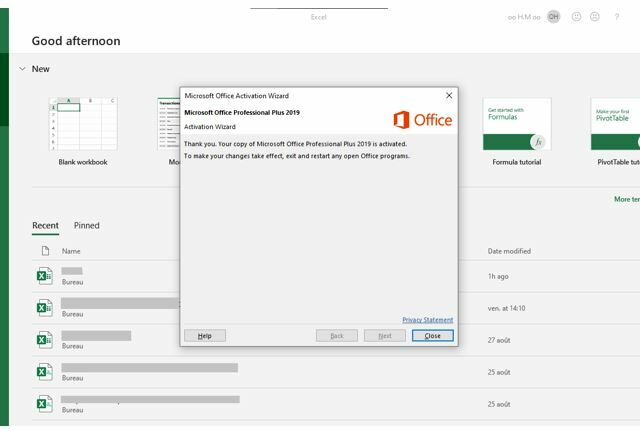This screenshot has width=640, height=431.
Task: Select the Recent tab
Action: click(x=45, y=226)
